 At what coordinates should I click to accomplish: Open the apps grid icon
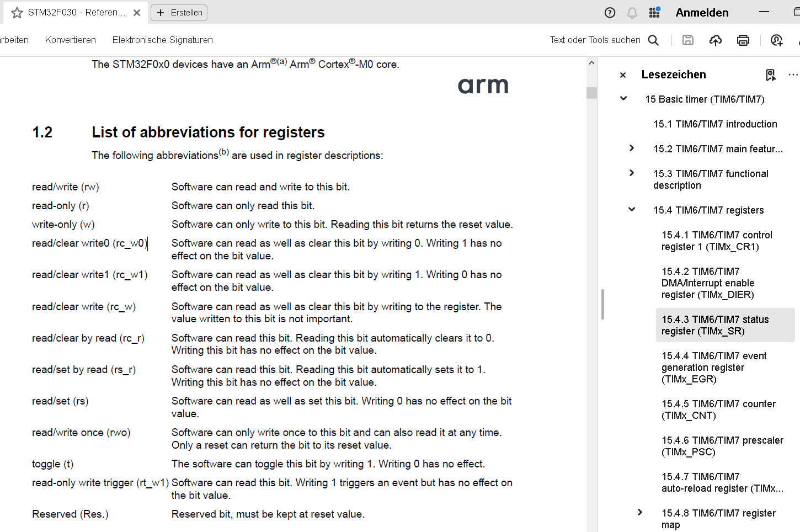[x=654, y=12]
